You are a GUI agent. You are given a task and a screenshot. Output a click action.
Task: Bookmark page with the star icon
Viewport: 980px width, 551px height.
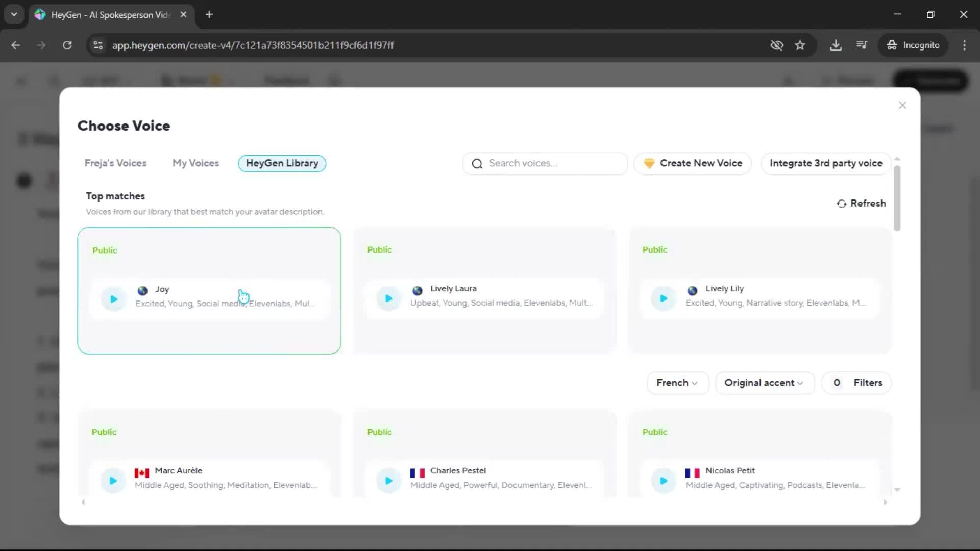point(800,45)
